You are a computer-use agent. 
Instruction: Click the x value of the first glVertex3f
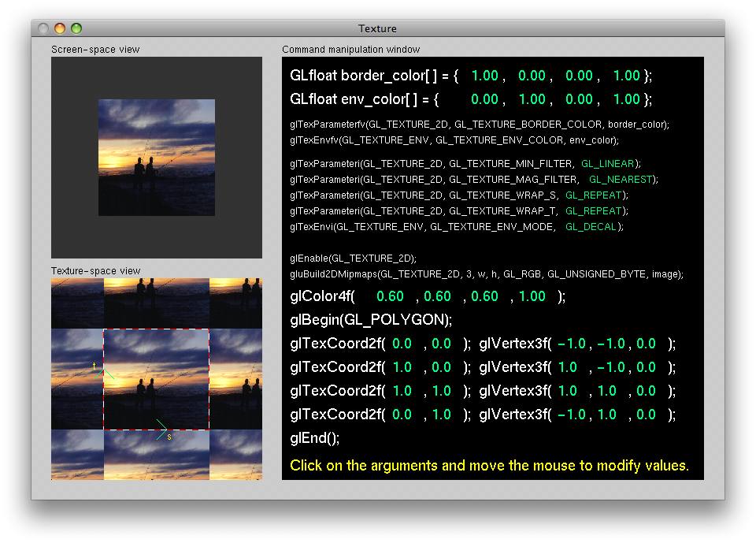tap(571, 344)
